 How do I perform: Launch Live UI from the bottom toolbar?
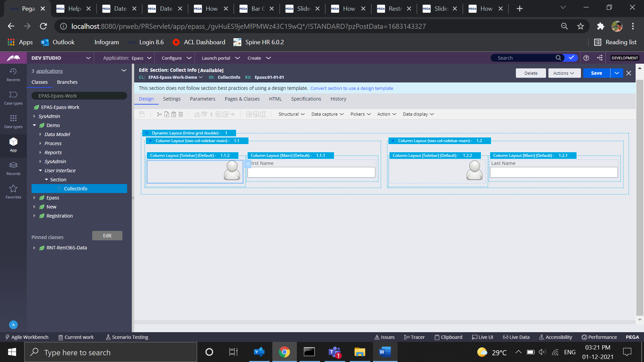[x=482, y=337]
